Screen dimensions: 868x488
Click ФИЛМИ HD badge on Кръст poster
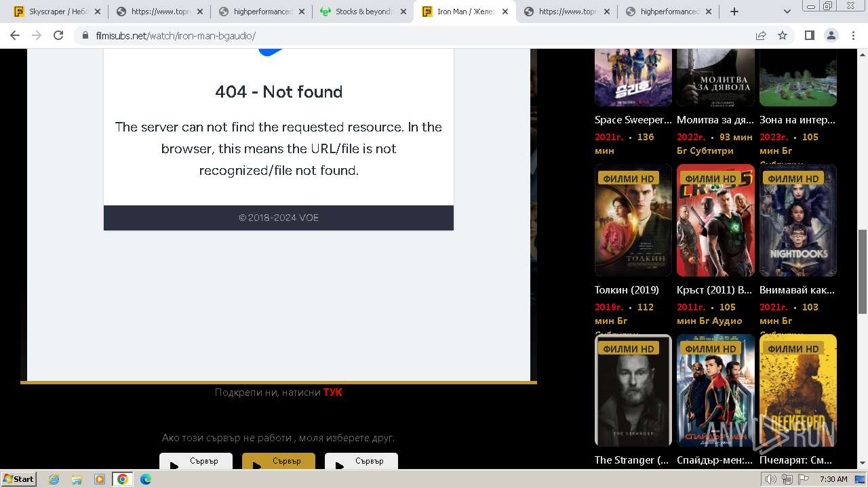pyautogui.click(x=710, y=179)
